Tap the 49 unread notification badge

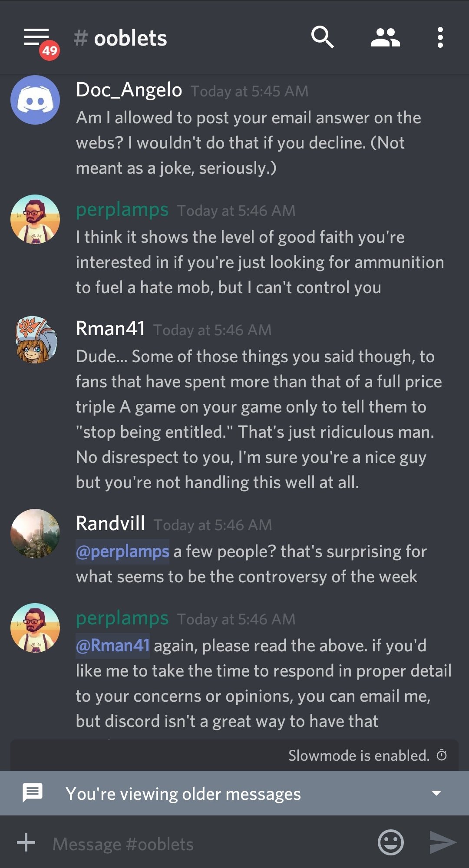pos(50,50)
